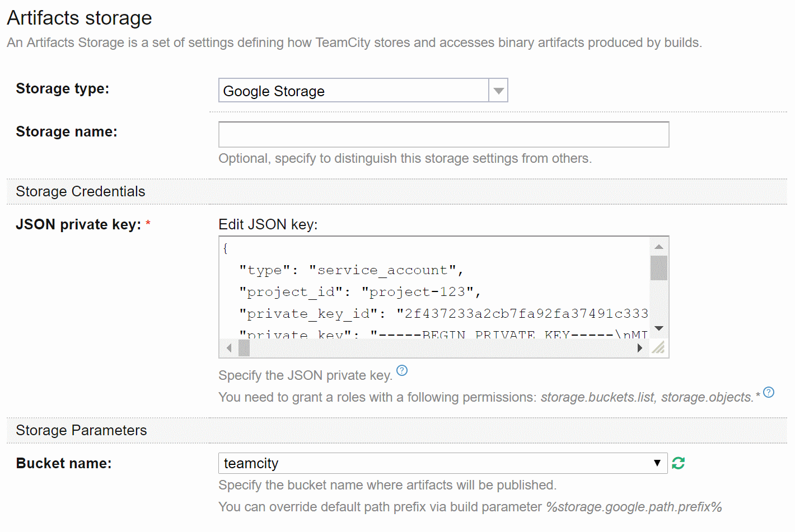Refresh the bucket name list
This screenshot has height=532, width=795.
click(x=678, y=463)
